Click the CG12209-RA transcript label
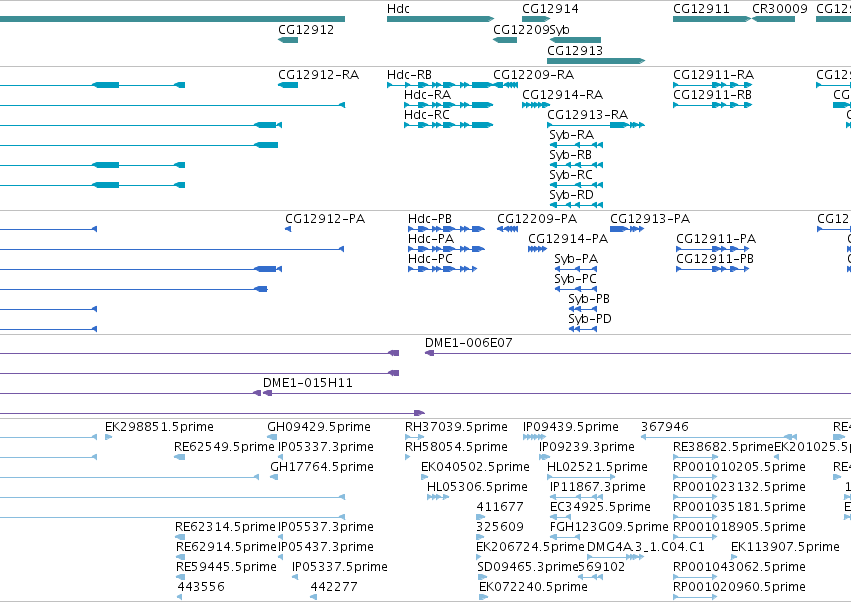The width and height of the screenshot is (851, 602). [x=533, y=74]
